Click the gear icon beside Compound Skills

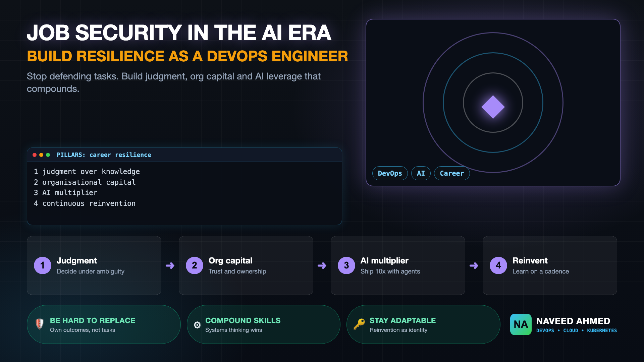[x=197, y=325]
